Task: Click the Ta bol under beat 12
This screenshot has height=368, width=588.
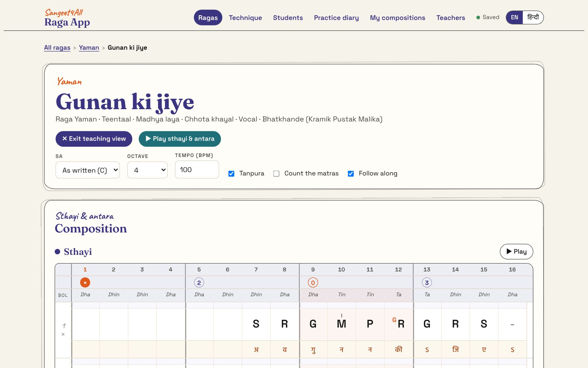Action: 398,294
